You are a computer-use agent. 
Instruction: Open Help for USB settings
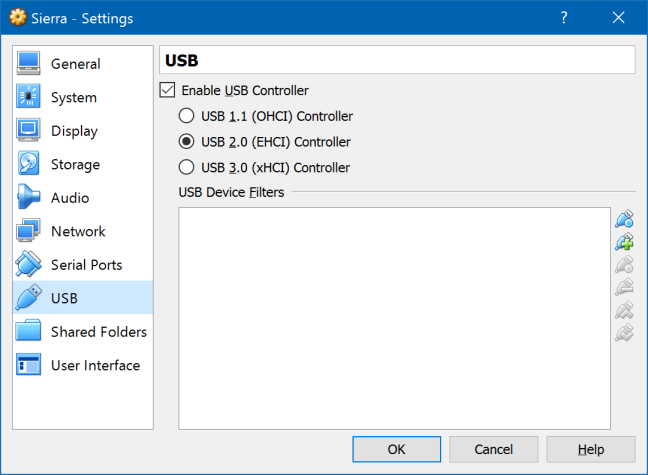point(590,449)
